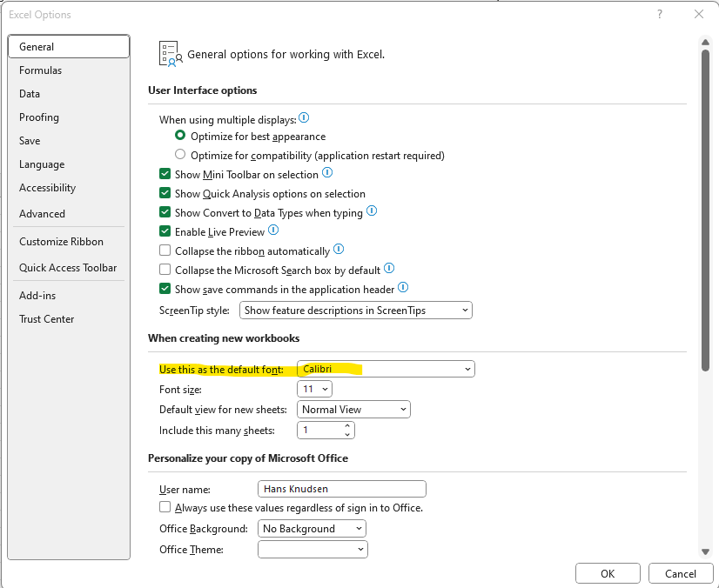Click the vertical scrollbar thumb

coord(705,210)
